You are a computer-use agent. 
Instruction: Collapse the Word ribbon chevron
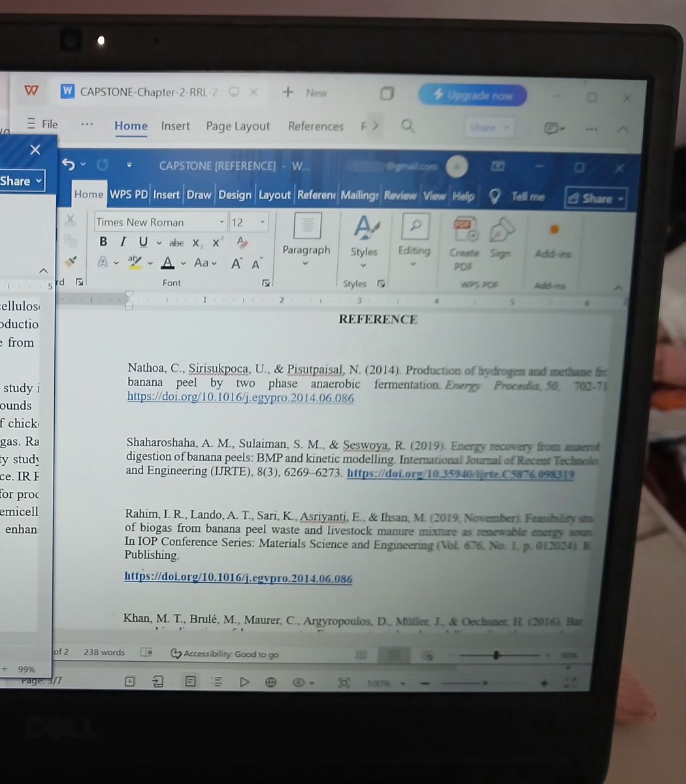pos(617,287)
